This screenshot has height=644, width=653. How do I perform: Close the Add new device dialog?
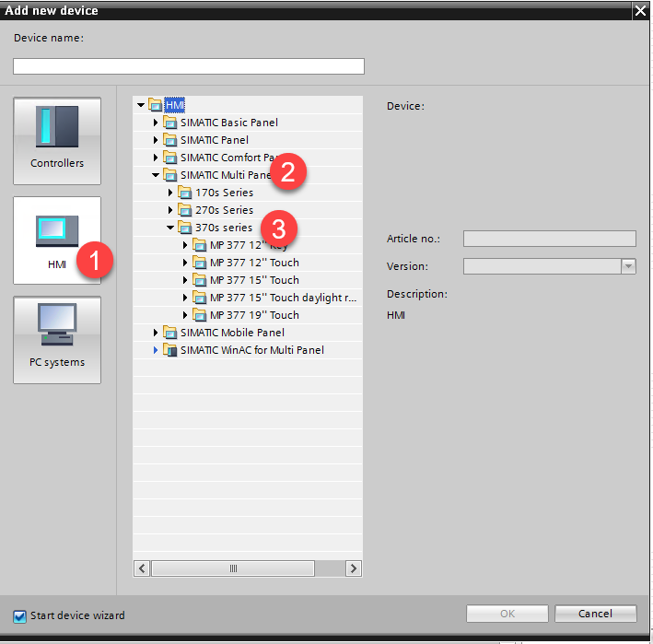coord(640,10)
